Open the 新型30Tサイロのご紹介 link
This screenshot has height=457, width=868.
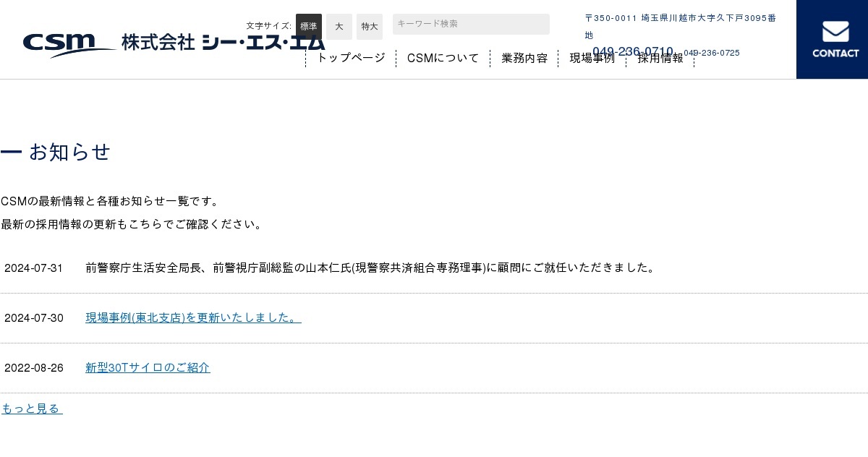148,367
